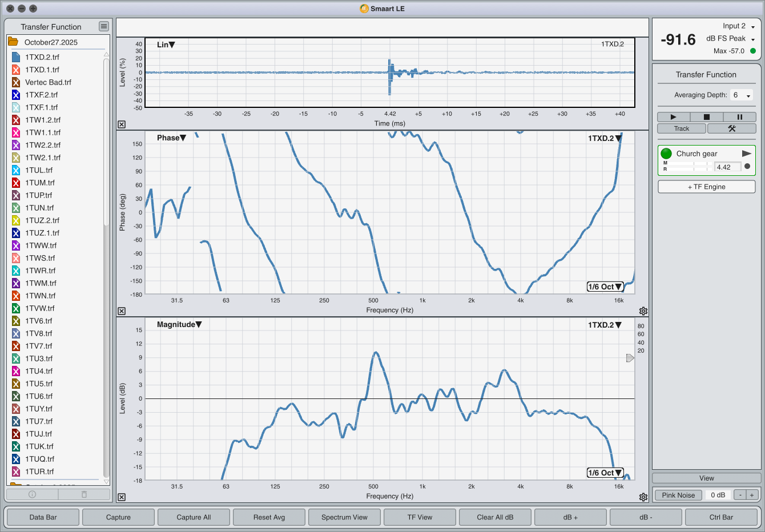765x532 pixels.
Task: Stop the measurement with the square button
Action: coord(706,117)
